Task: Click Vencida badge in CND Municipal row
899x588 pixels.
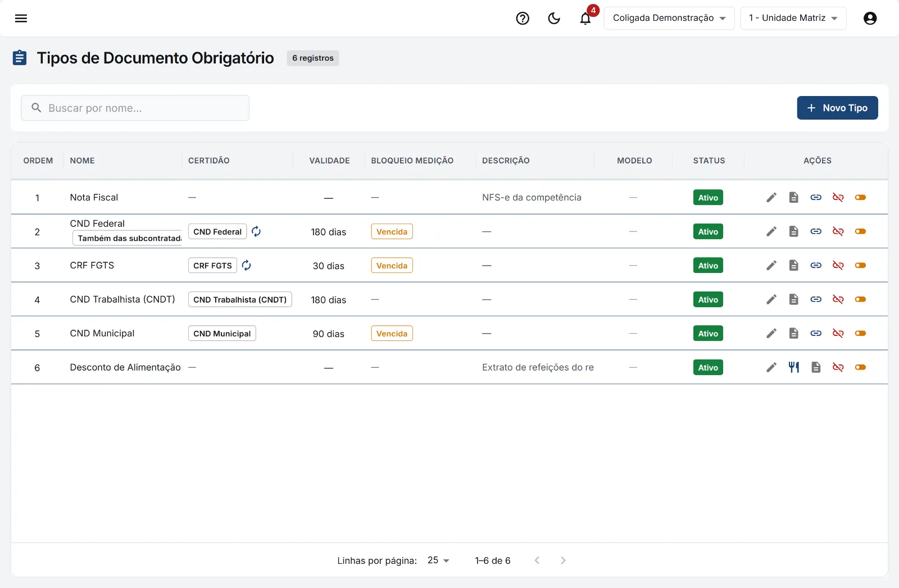Action: tap(392, 334)
